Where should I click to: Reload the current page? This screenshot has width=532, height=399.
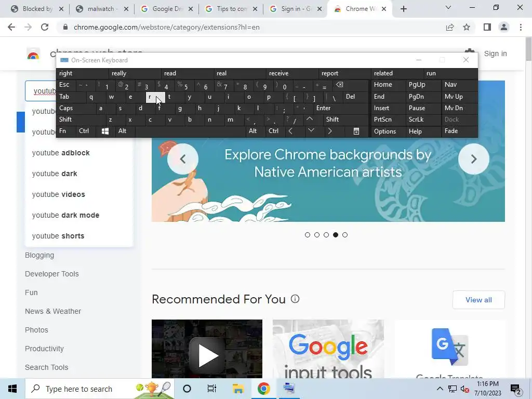tap(45, 27)
